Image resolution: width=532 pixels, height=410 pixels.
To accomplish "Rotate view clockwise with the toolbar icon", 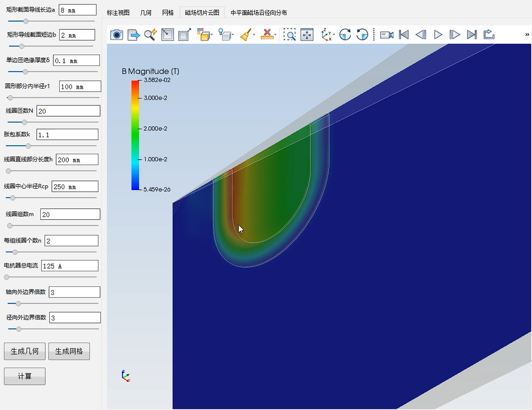I will point(345,35).
